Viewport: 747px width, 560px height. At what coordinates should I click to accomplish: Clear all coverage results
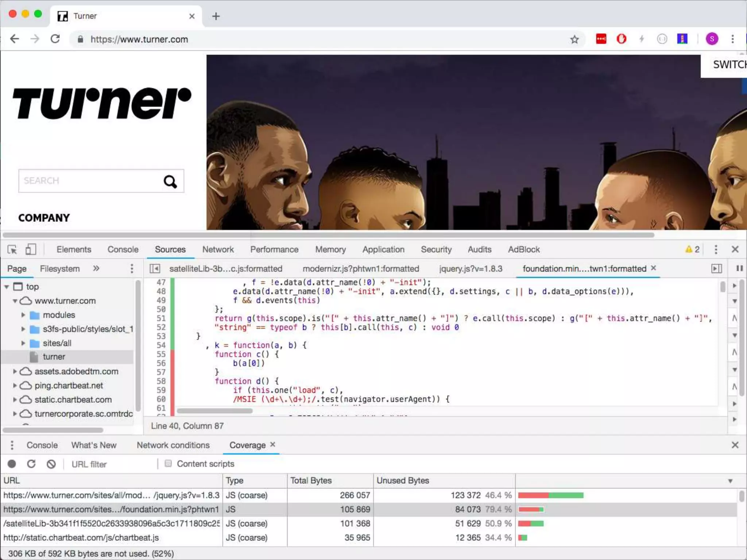click(x=51, y=464)
